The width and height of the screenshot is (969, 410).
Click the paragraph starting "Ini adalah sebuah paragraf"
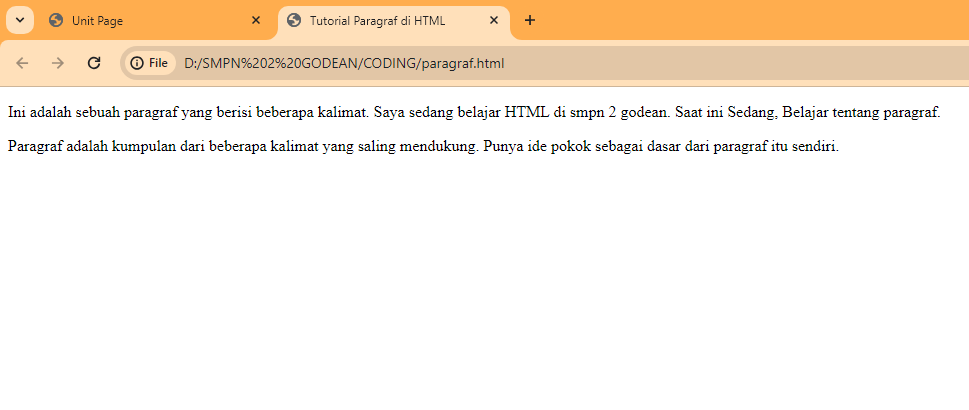[x=474, y=113]
